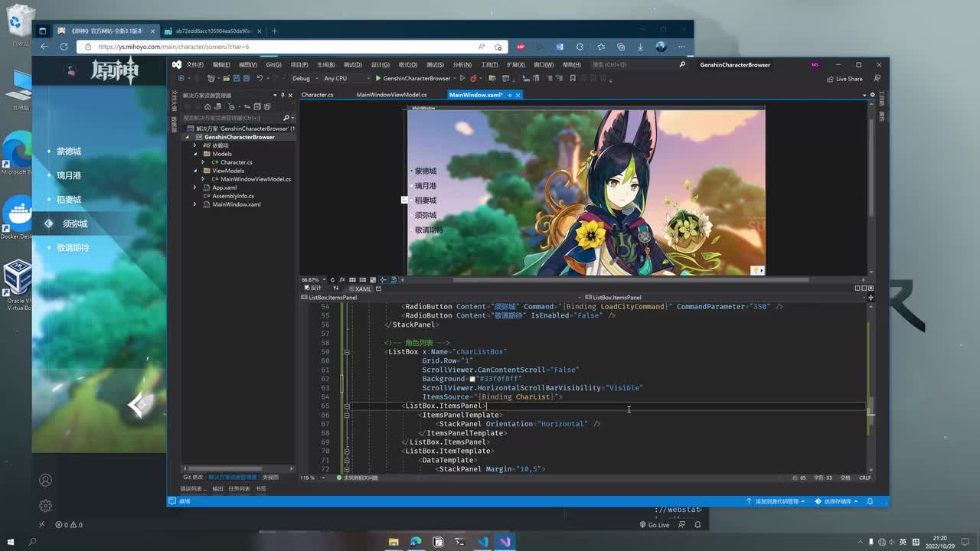Expand the App.xaml node
Image resolution: width=980 pixels, height=551 pixels.
(195, 187)
